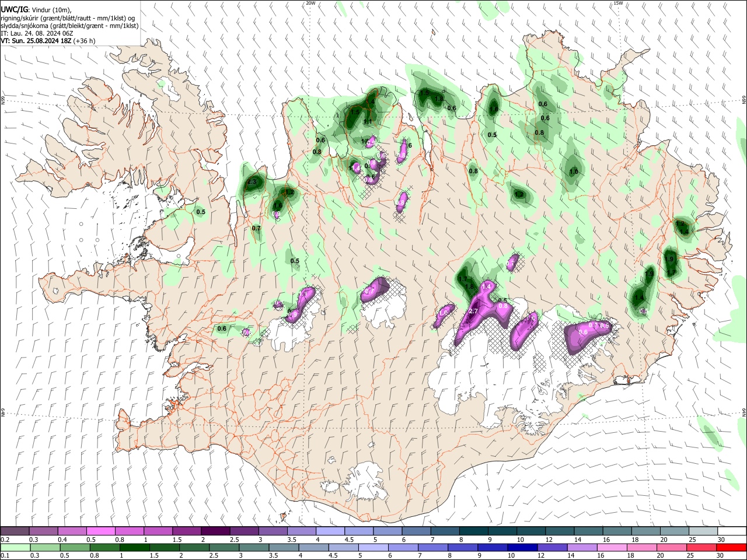Click the "IT: Lau. 24. 08. 2024 06Z" line
Screen dimensions: 747x560
[37, 33]
